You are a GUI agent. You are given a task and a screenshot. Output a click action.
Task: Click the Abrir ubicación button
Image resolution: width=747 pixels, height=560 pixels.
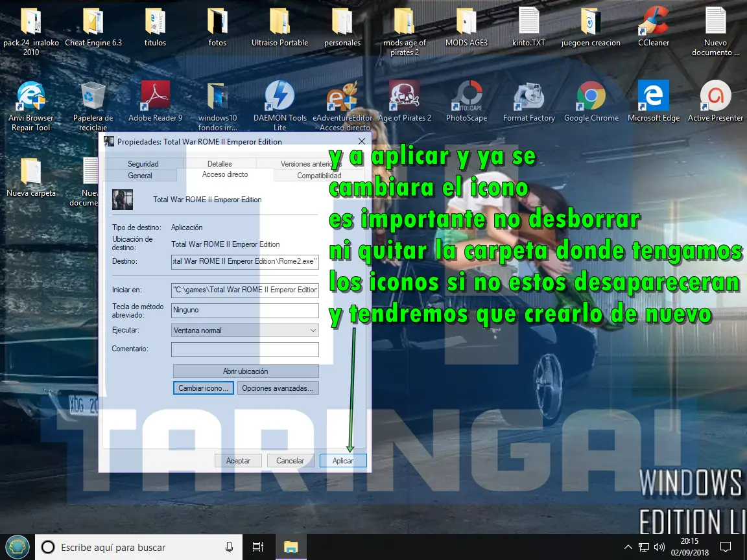tap(246, 371)
